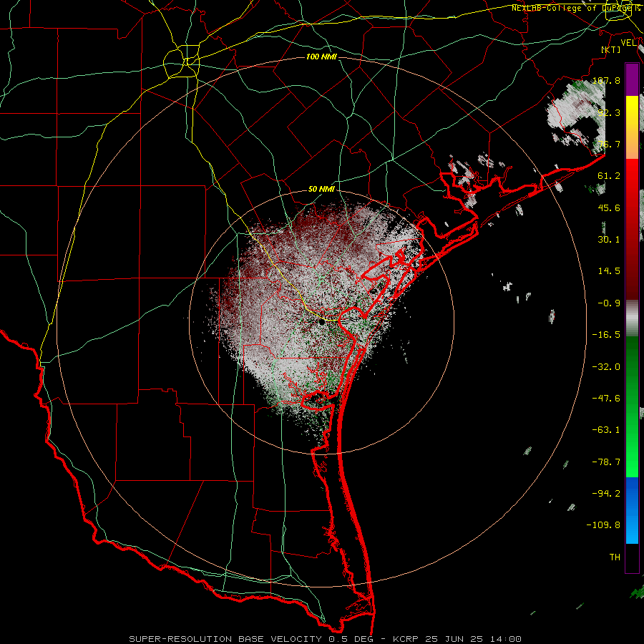Click the black KCRP radar site dot
Viewport: 644px width, 644px height.
322,323
